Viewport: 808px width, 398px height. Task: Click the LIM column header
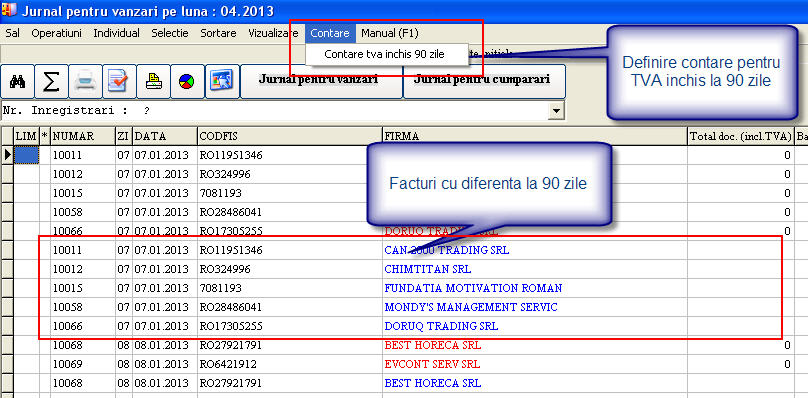click(x=26, y=137)
